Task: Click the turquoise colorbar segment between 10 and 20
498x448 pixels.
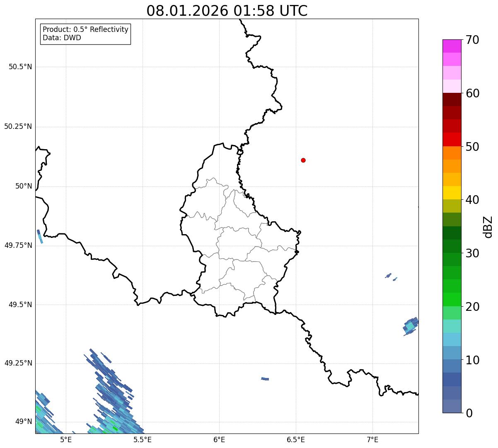Action: pyautogui.click(x=452, y=326)
